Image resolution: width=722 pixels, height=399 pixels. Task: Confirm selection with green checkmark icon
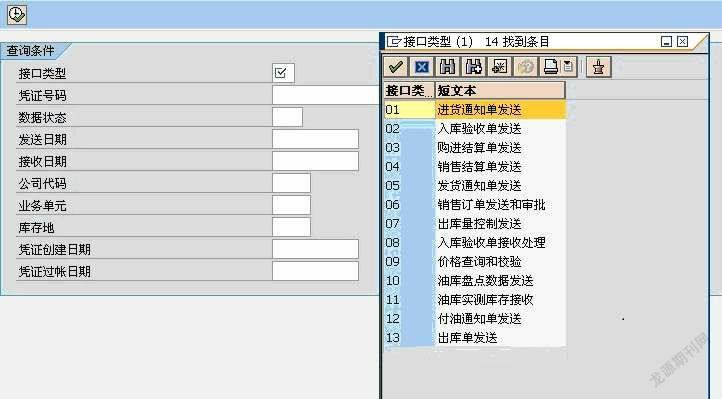(396, 67)
